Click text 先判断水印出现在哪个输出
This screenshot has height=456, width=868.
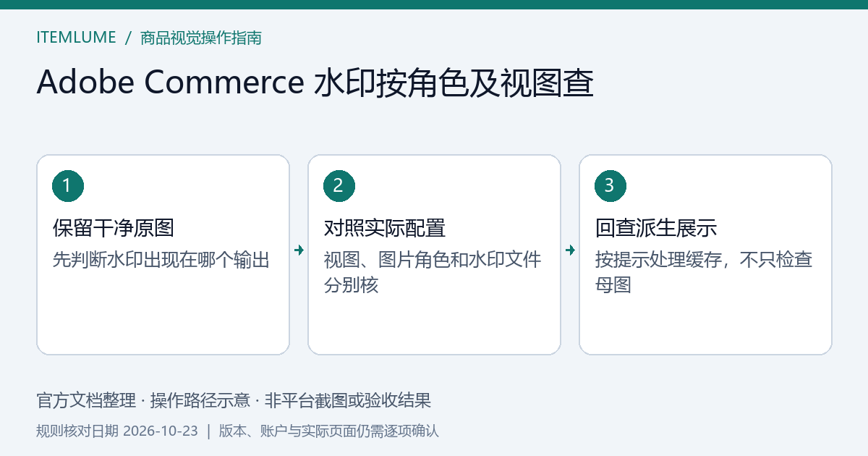pyautogui.click(x=161, y=260)
